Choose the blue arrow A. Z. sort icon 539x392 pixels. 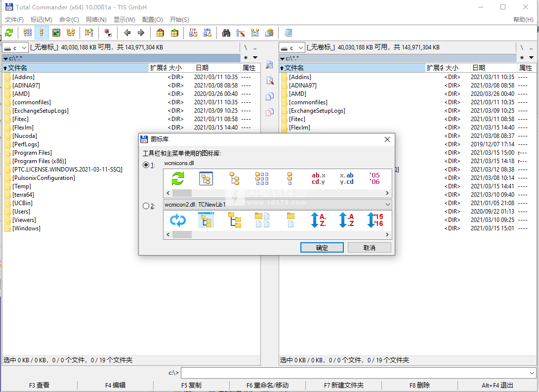click(318, 220)
